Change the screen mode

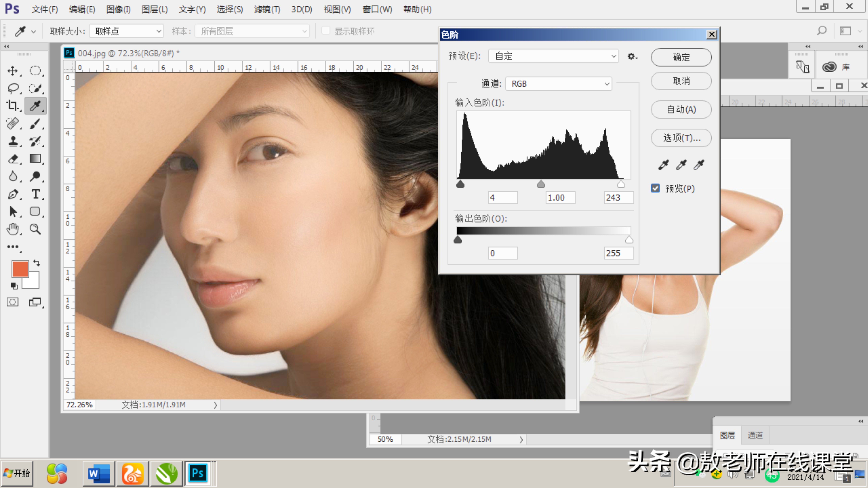point(35,302)
